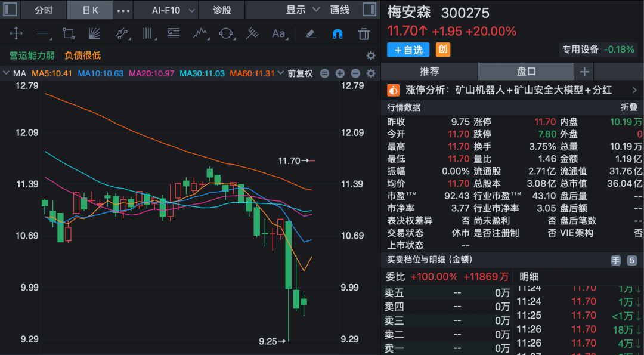Click the 9.25 low price marker on chart

[x=273, y=341]
